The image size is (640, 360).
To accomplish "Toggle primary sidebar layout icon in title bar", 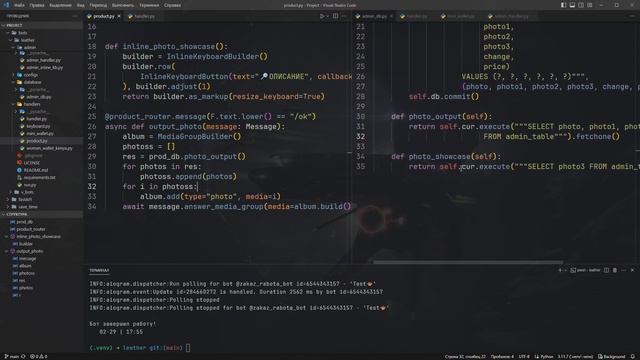I will coord(564,5).
